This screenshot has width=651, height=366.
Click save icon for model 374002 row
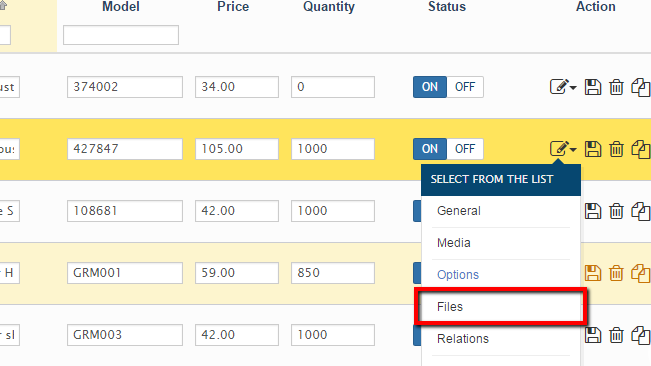point(592,87)
